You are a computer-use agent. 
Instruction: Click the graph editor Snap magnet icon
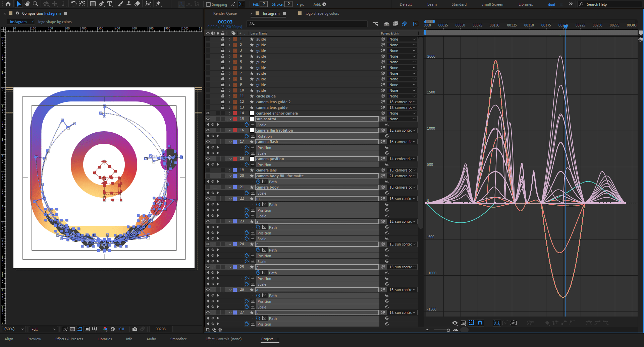point(480,323)
